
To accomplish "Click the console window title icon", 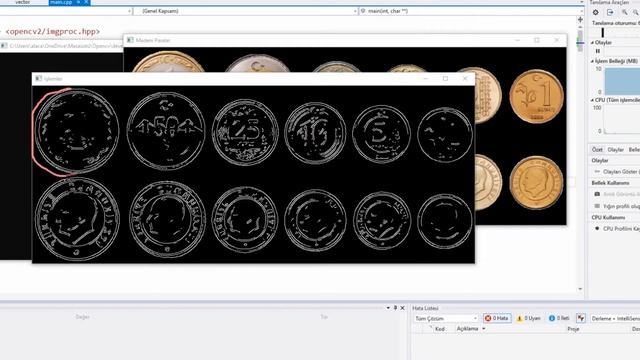I will [4, 46].
